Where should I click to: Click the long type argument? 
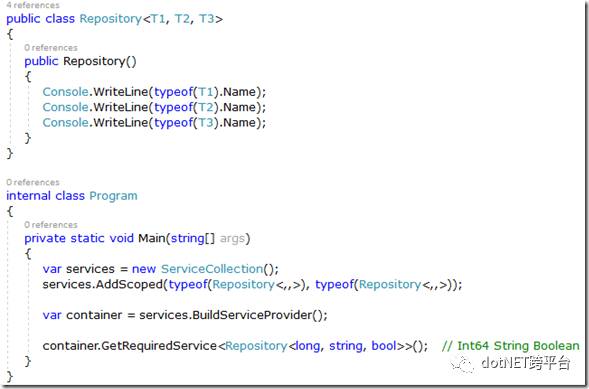pyautogui.click(x=307, y=346)
